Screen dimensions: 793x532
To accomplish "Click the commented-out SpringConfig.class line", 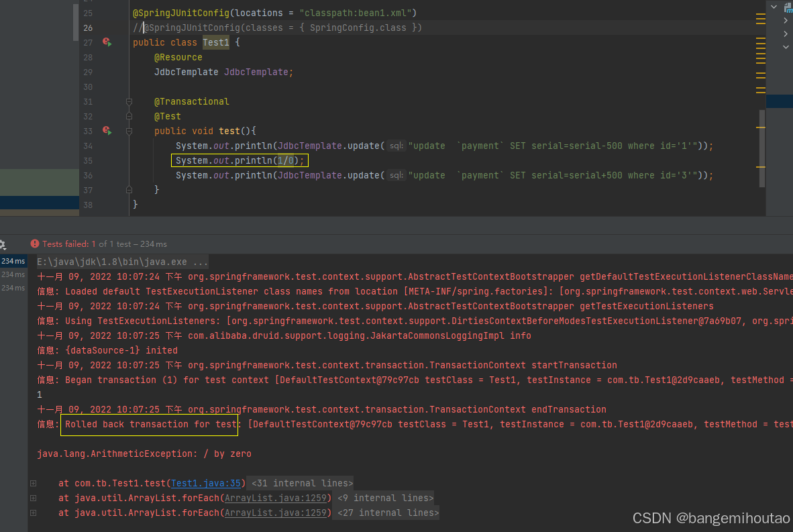I will pyautogui.click(x=277, y=28).
